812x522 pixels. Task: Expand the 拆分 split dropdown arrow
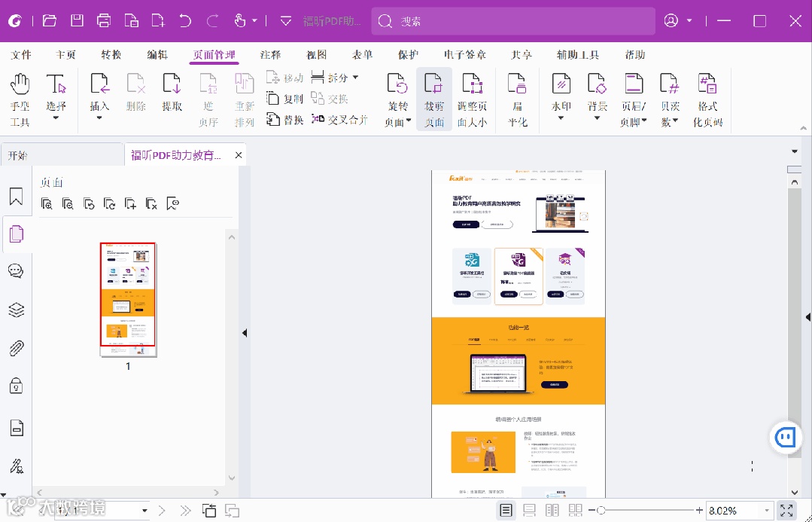(x=355, y=78)
